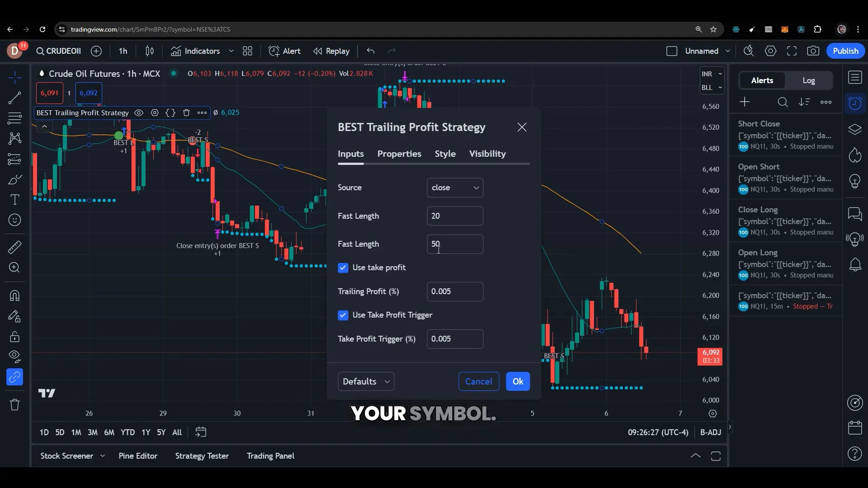Open the Fibonacci retracement tools
868x488 pixels.
point(14,118)
